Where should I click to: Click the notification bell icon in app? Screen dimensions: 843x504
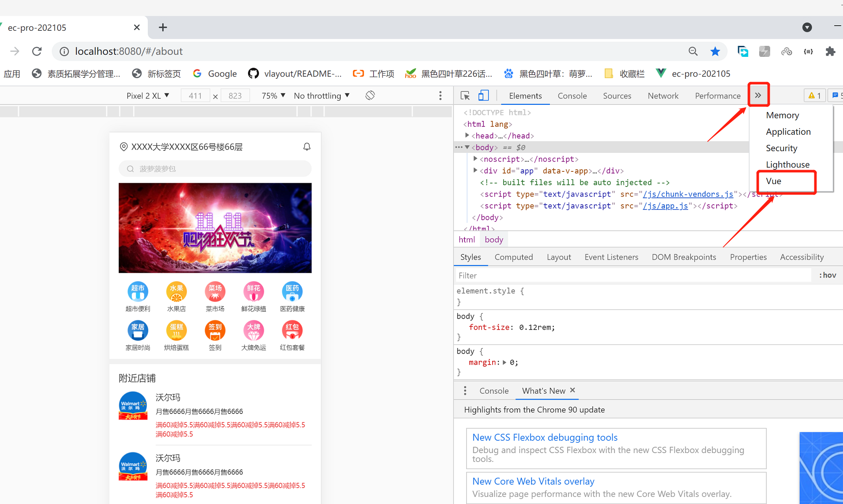[x=307, y=147]
